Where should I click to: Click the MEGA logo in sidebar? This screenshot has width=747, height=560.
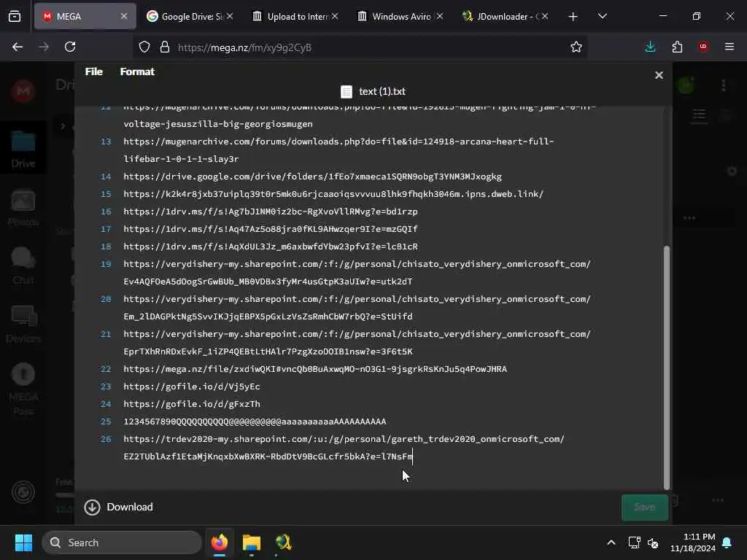(x=23, y=90)
